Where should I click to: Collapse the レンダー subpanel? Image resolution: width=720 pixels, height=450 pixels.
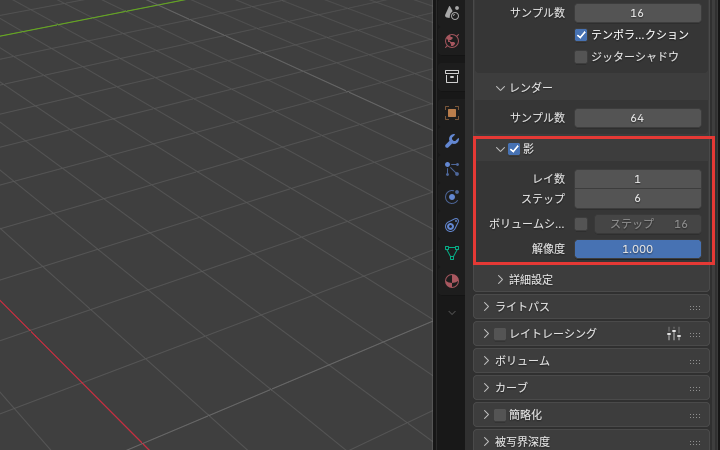[x=500, y=88]
